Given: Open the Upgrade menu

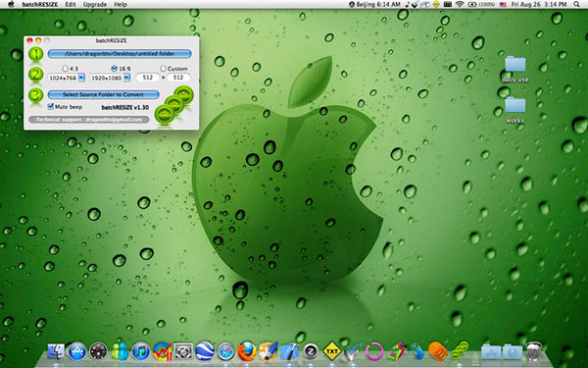Looking at the screenshot, I should tap(94, 4).
